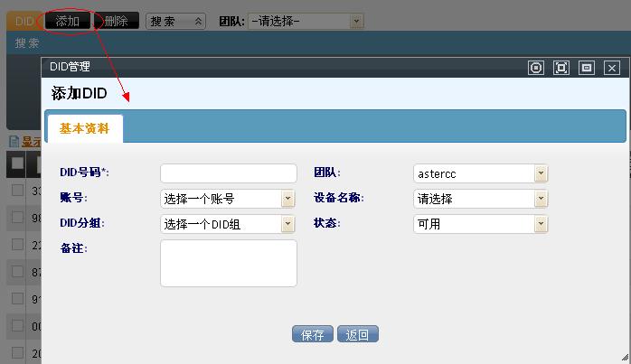The image size is (631, 364).
Task: Check the row checkbox starting with 98
Action: (x=16, y=217)
